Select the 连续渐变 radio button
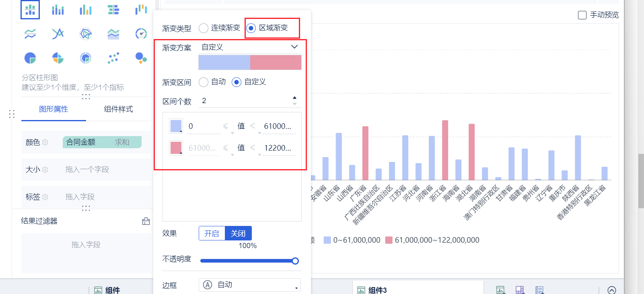Image resolution: width=644 pixels, height=294 pixels. pos(204,28)
